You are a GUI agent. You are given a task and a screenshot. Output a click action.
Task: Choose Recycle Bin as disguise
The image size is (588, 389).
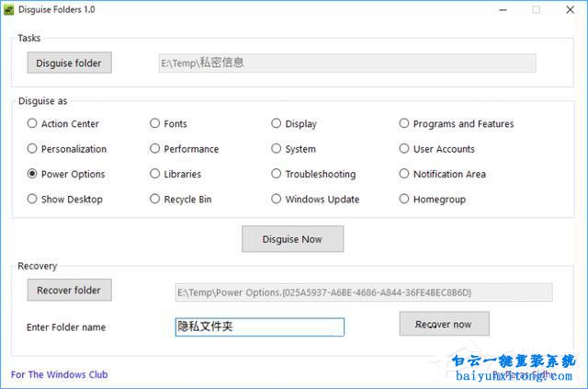155,199
